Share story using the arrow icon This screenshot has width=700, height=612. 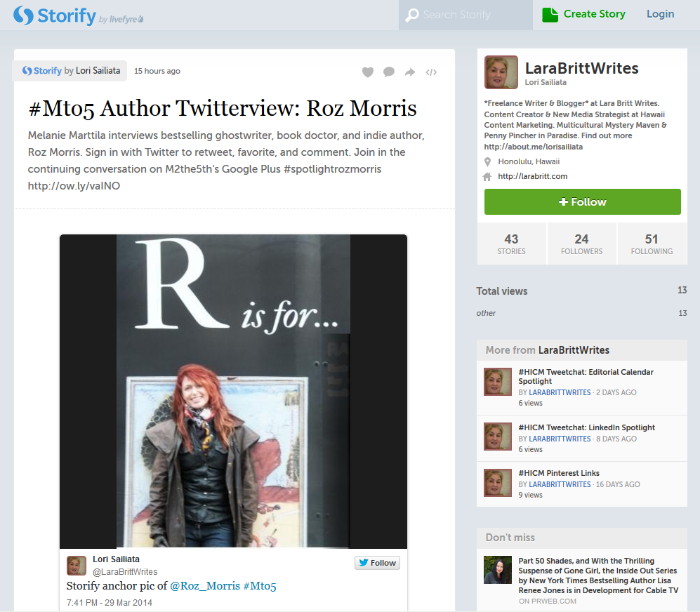tap(410, 72)
